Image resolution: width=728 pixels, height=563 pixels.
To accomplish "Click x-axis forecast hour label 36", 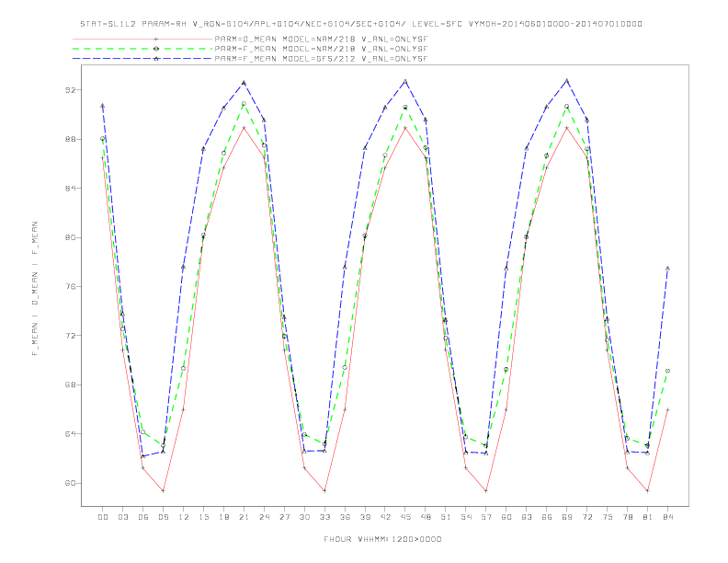I will click(345, 517).
